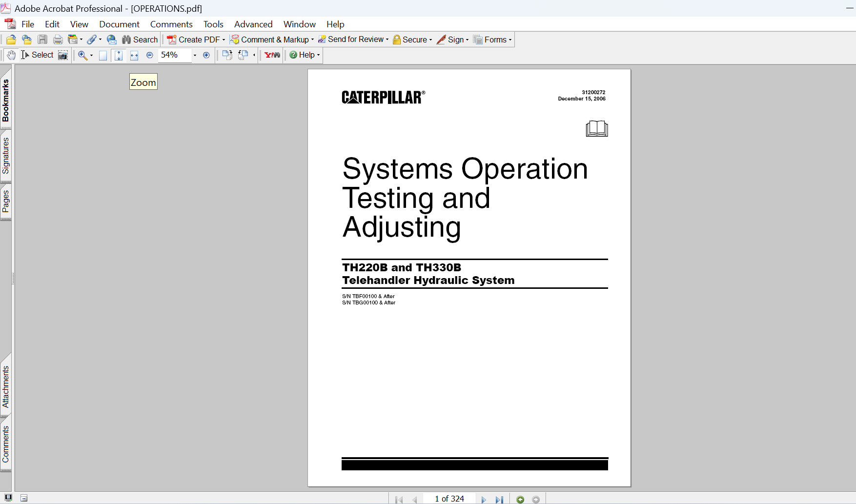856x504 pixels.
Task: Open the Comment & Markup dropdown
Action: (272, 40)
